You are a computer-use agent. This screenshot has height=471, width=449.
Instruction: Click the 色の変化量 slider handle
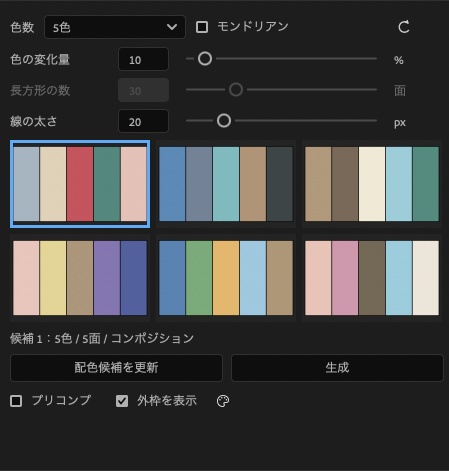point(205,59)
